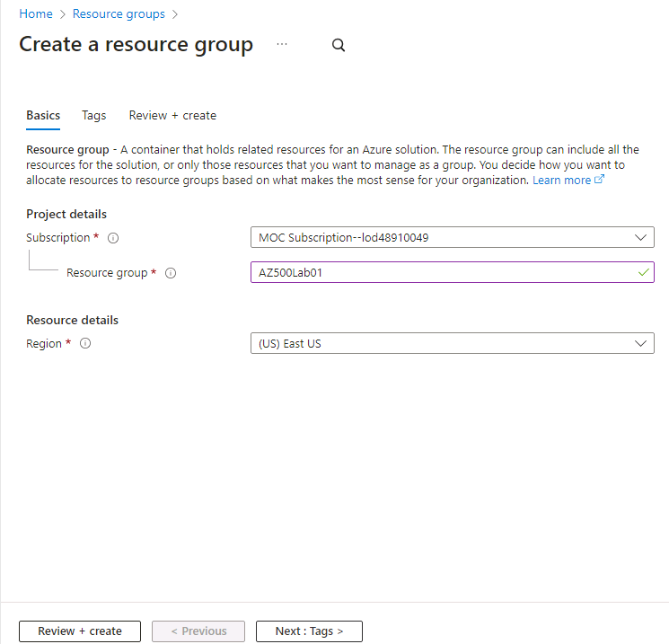Click the Previous button
The width and height of the screenshot is (669, 644).
[198, 631]
